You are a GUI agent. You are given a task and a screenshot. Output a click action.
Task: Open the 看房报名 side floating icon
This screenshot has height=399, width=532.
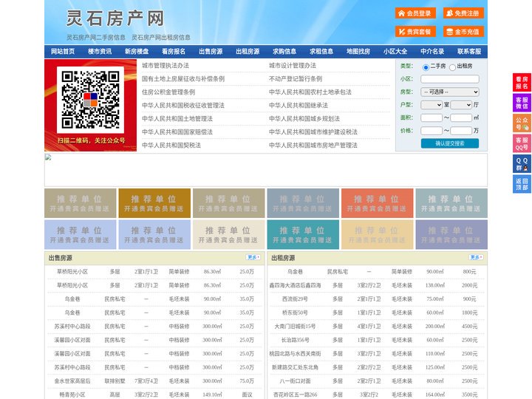point(522,82)
